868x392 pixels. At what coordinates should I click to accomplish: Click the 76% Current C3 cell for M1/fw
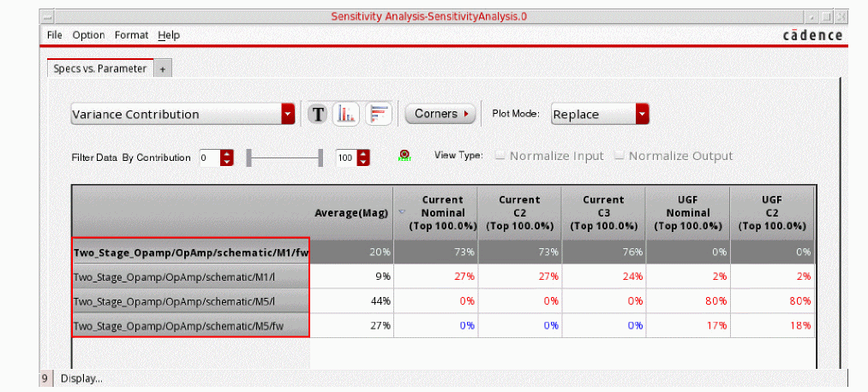tap(603, 252)
